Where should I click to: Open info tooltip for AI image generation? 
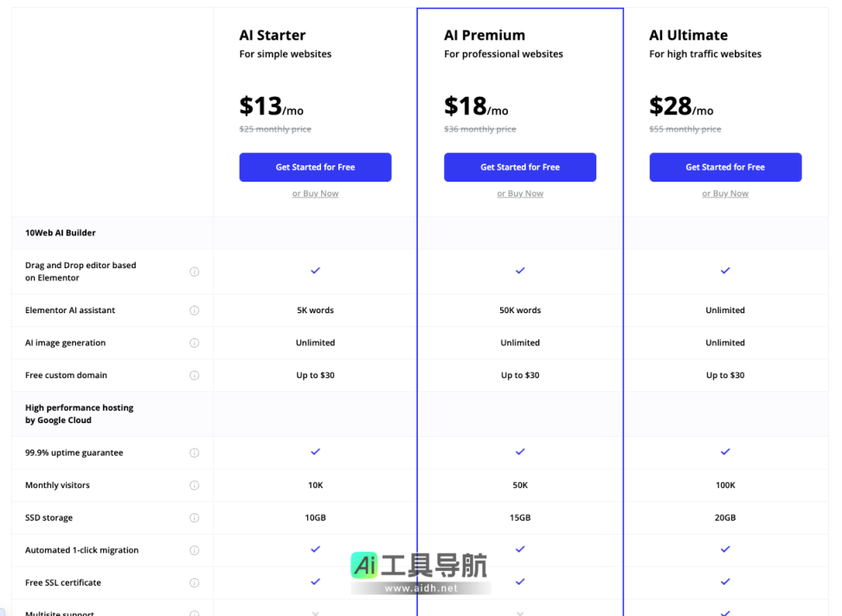[x=194, y=343]
